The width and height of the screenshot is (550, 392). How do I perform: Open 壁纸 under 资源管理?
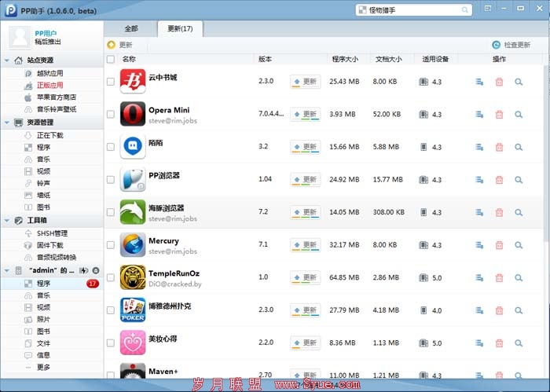(x=43, y=195)
